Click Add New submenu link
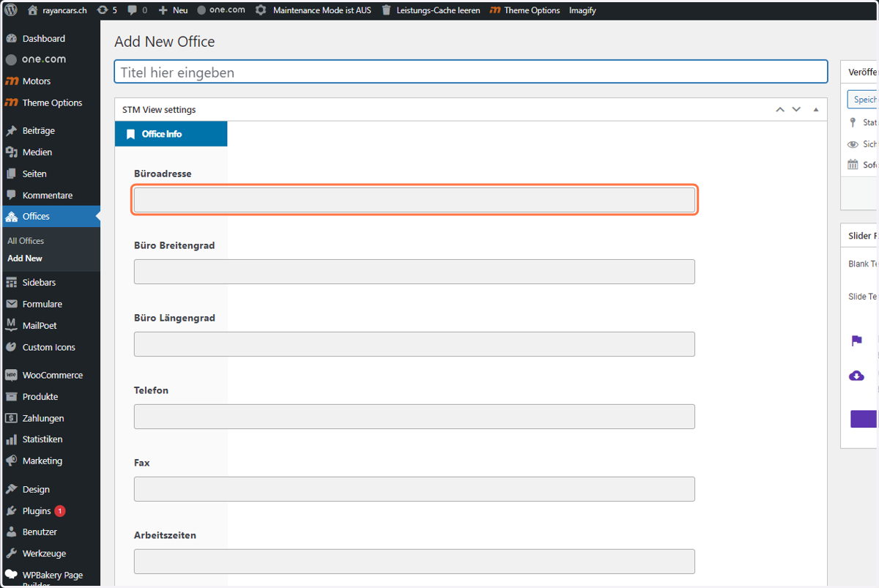This screenshot has width=879, height=588. pos(25,258)
